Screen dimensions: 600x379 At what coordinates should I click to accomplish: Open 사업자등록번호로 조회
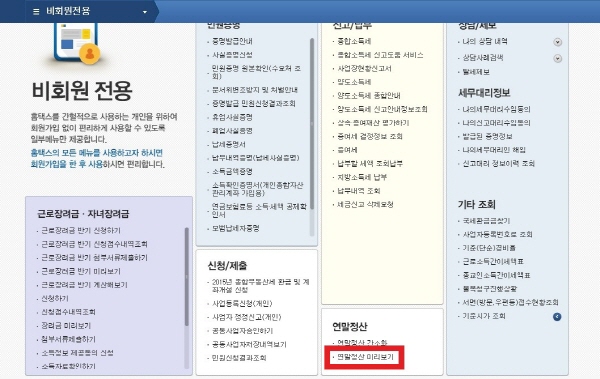[497, 234]
